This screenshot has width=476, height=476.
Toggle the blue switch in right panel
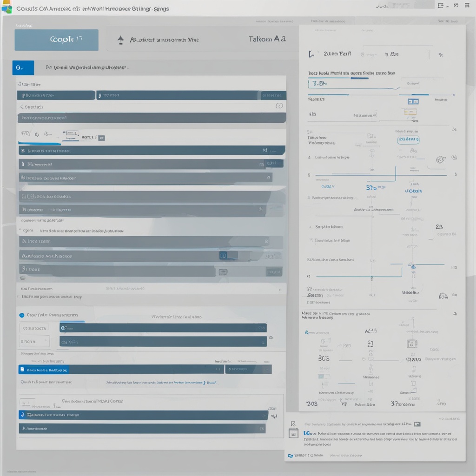pyautogui.click(x=413, y=101)
